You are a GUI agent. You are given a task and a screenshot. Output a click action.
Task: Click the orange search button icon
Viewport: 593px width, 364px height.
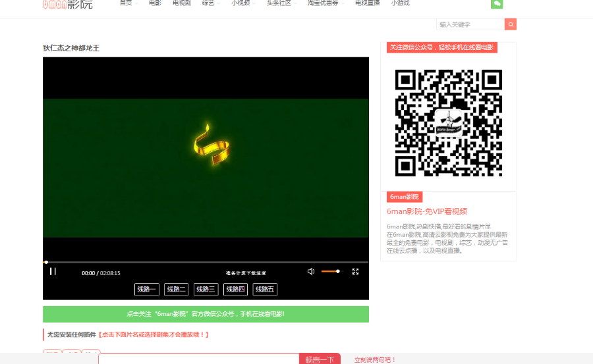click(x=511, y=24)
